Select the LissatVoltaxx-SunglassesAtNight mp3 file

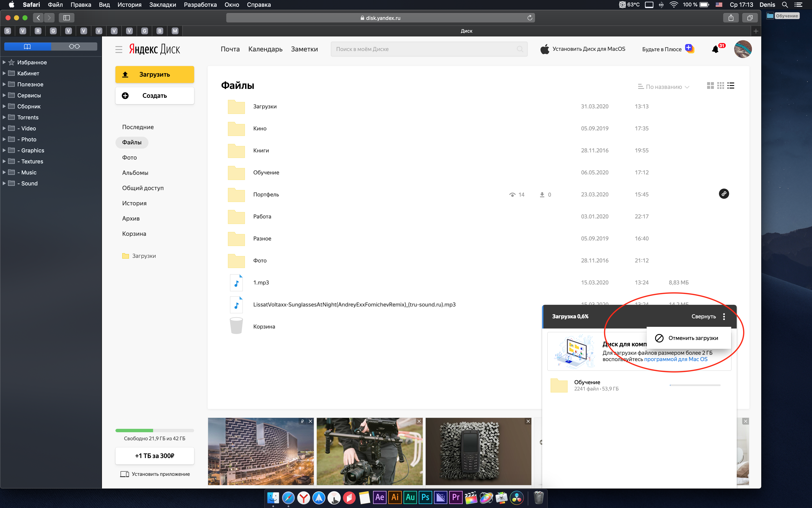(x=354, y=305)
